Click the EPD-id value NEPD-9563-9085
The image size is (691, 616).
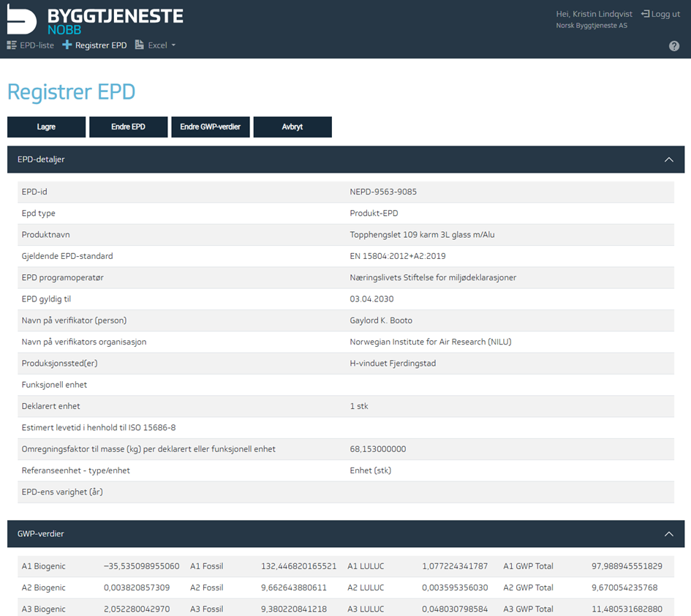383,192
